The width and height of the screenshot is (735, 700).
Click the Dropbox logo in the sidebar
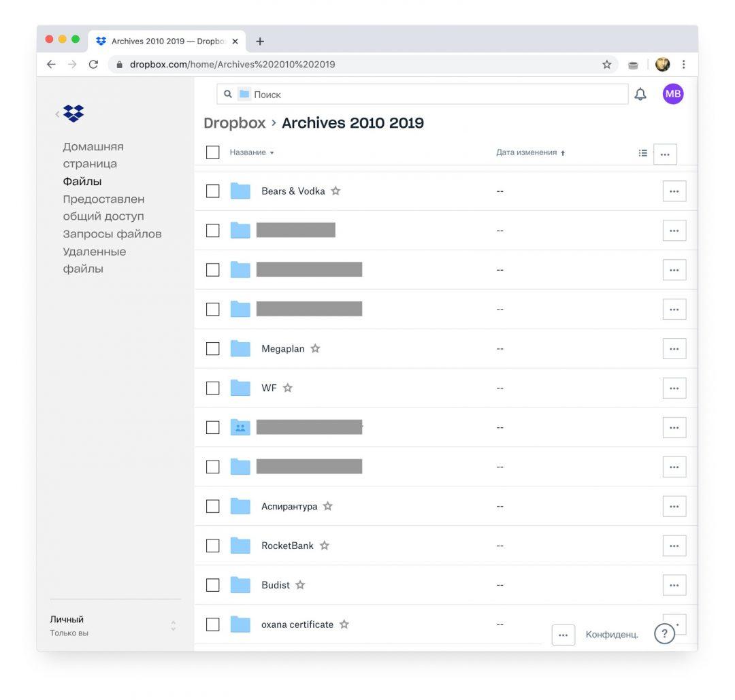(73, 114)
